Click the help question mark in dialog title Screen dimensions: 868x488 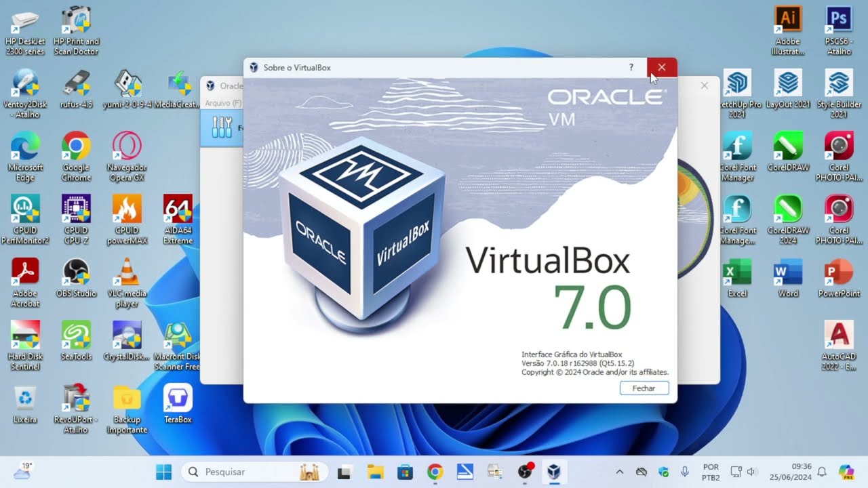point(631,67)
